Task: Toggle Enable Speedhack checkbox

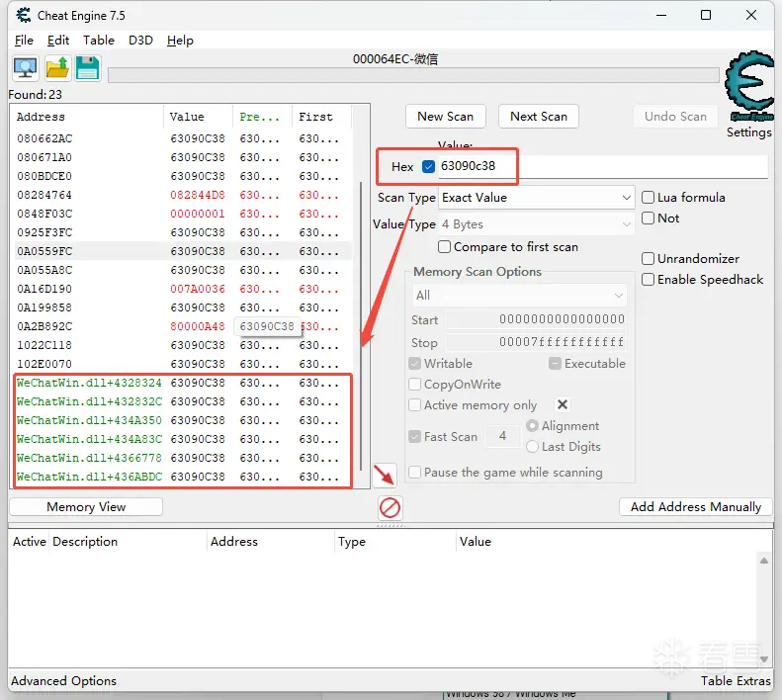Action: pyautogui.click(x=648, y=280)
